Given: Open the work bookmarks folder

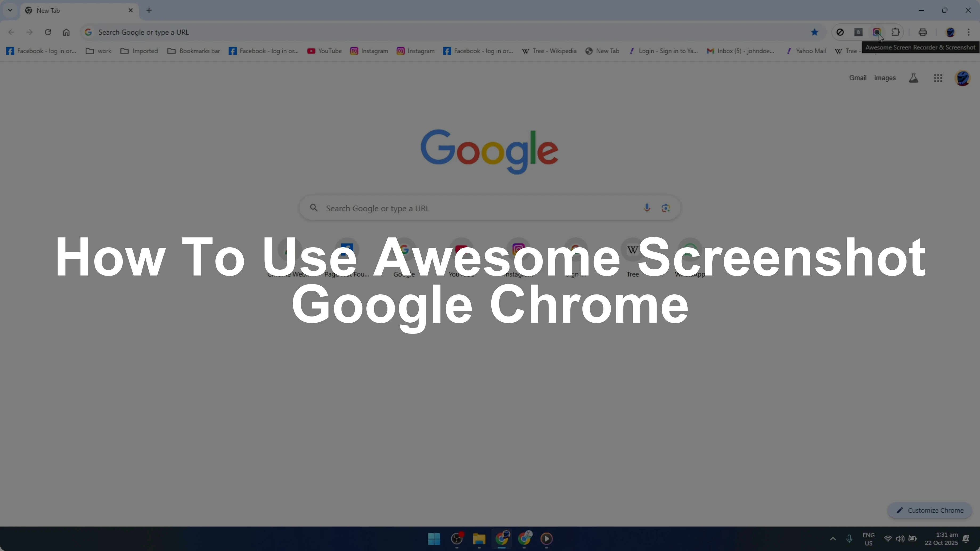Looking at the screenshot, I should tap(99, 51).
